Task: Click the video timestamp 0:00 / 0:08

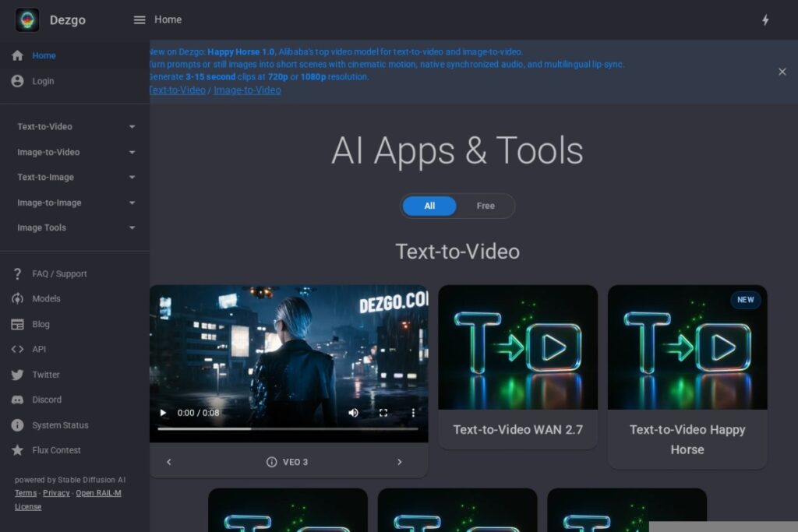Action: click(198, 413)
